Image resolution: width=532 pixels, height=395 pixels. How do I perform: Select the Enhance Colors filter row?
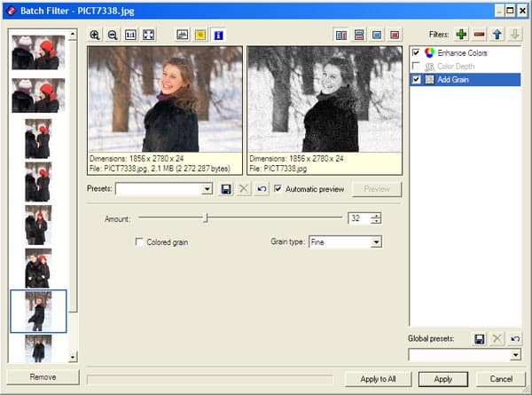click(465, 52)
